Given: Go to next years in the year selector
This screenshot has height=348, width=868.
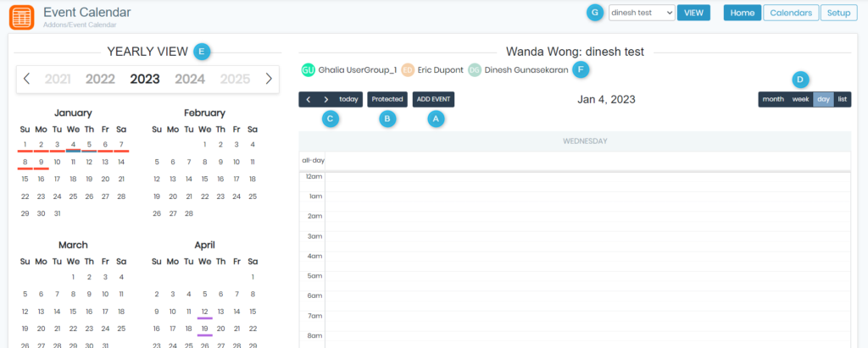Looking at the screenshot, I should [269, 79].
